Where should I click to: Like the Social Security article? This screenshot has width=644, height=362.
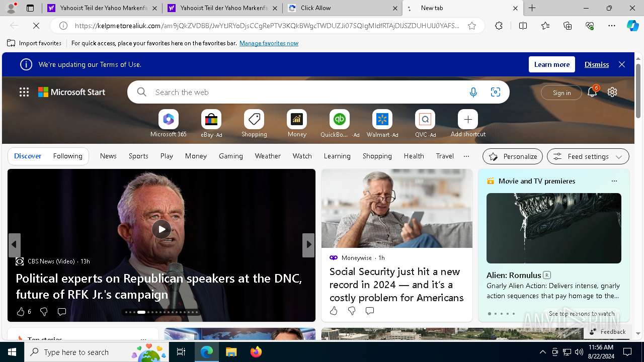tap(334, 311)
